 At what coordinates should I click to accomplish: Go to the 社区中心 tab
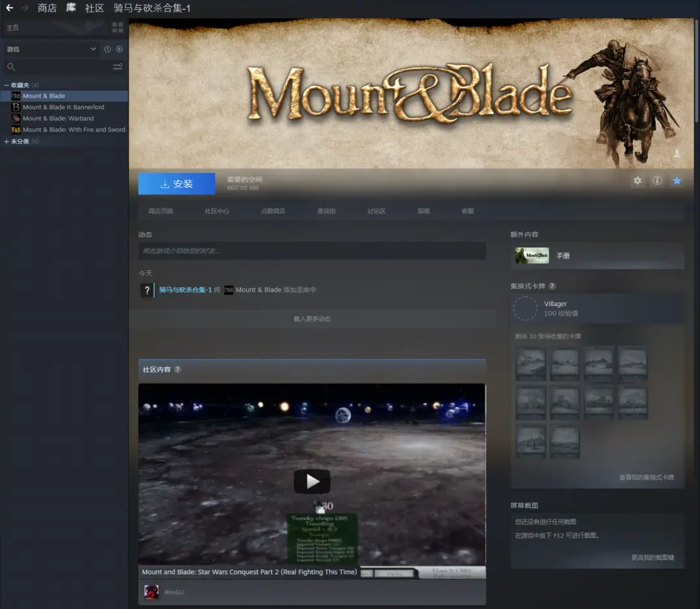coord(217,211)
